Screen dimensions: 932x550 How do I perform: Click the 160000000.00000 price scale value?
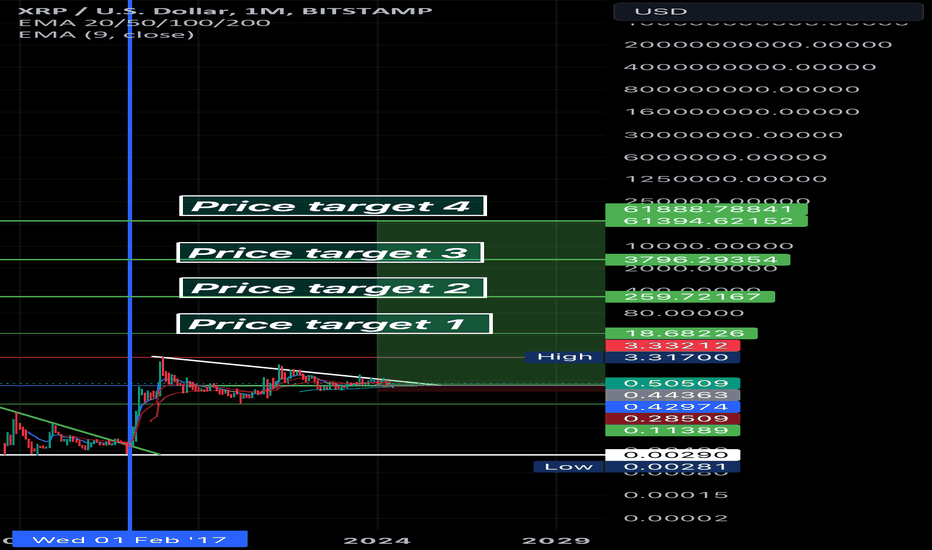point(742,111)
